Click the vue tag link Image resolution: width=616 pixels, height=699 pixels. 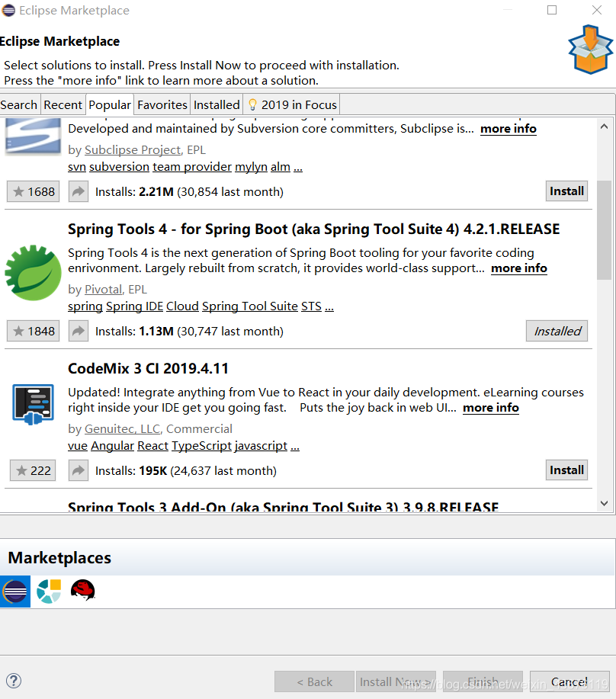click(78, 446)
